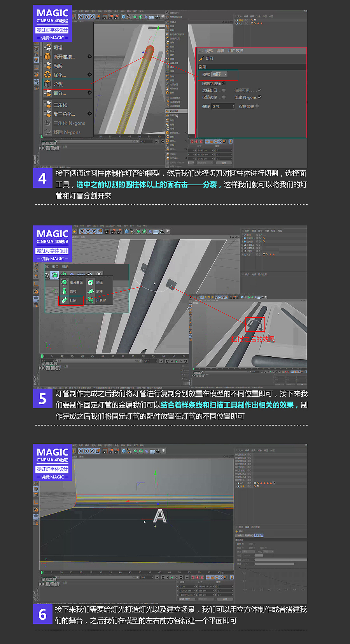Toggle the 仅限可见 checkbox
The width and height of the screenshot is (350, 644).
(259, 90)
